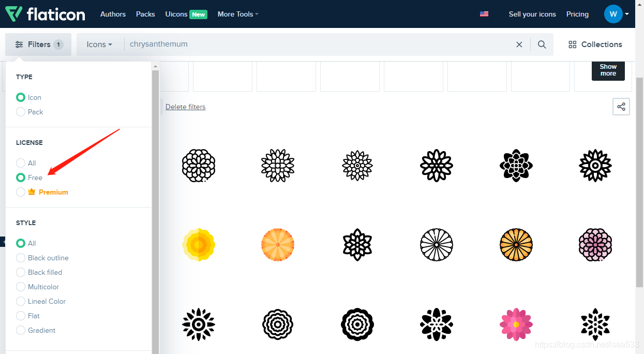Pick the Lineal Color style option
644x354 pixels.
41,301
